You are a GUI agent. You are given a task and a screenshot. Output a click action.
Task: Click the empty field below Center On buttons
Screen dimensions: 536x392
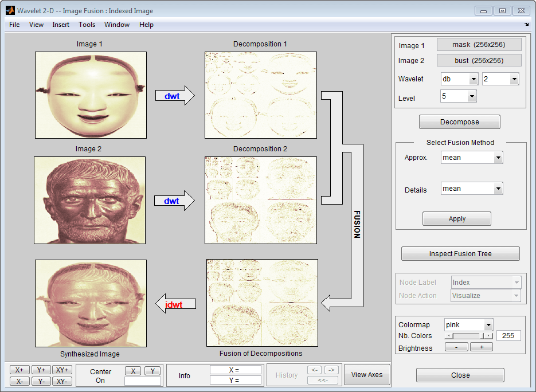pos(143,381)
